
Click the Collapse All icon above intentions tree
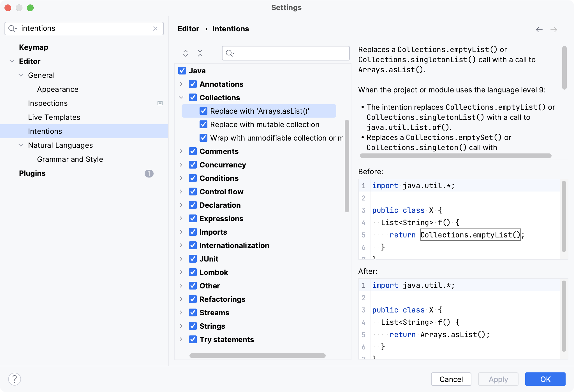point(200,53)
